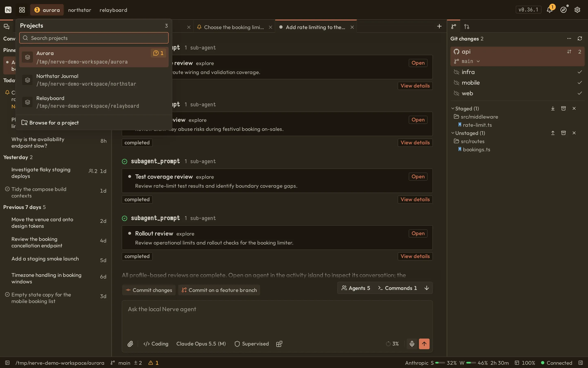Viewport: 588px width, 368px height.
Task: Open the compass explore icon
Action: point(563,10)
